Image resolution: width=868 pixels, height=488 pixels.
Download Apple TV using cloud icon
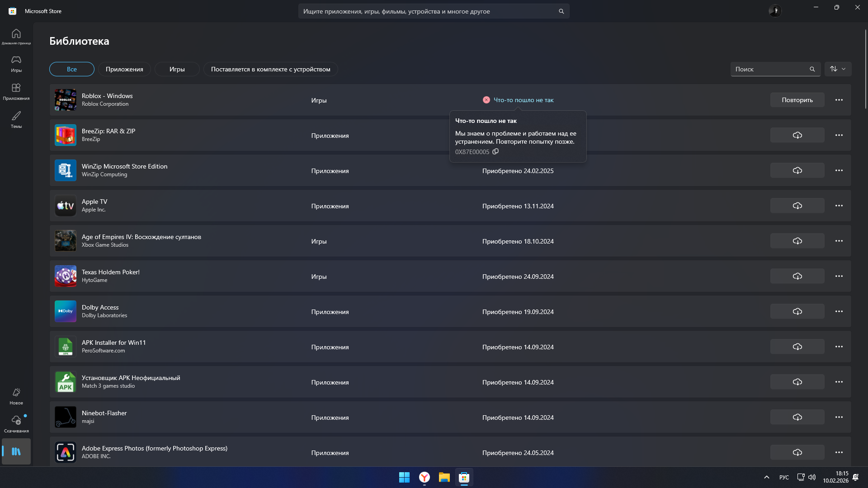(x=797, y=206)
